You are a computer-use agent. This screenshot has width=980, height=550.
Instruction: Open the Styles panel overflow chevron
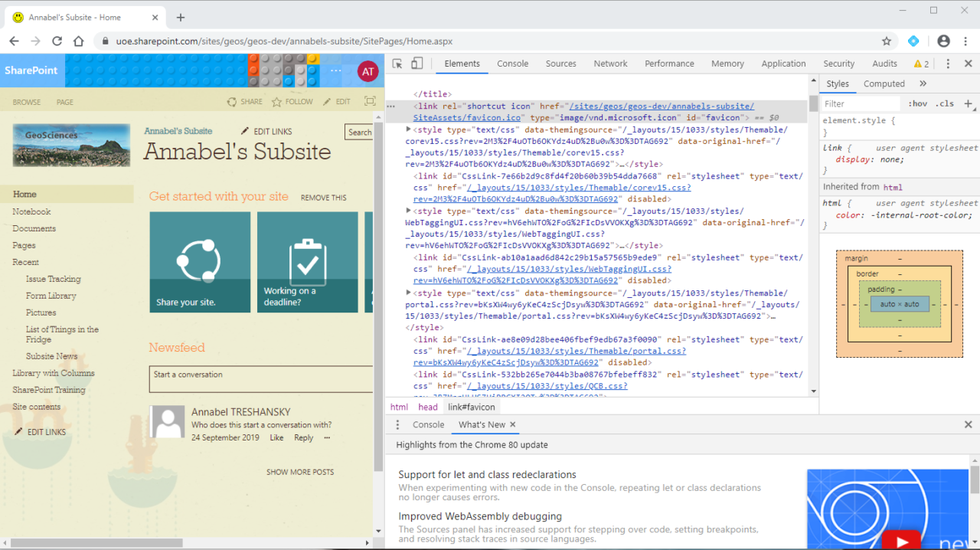click(923, 83)
